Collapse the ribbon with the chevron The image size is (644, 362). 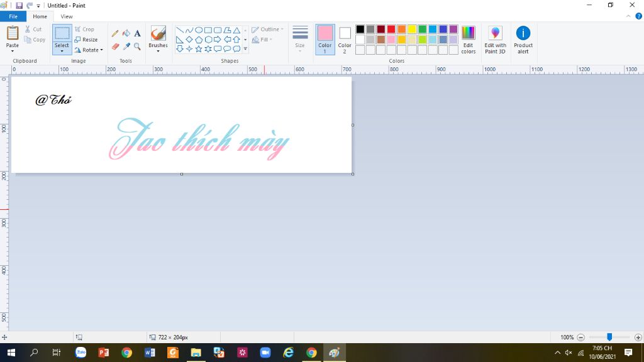(628, 16)
